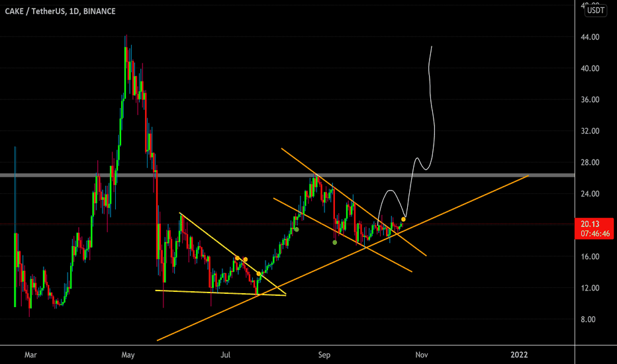This screenshot has width=617, height=364.
Task: Click the 32.00 price axis label
Action: 590,131
